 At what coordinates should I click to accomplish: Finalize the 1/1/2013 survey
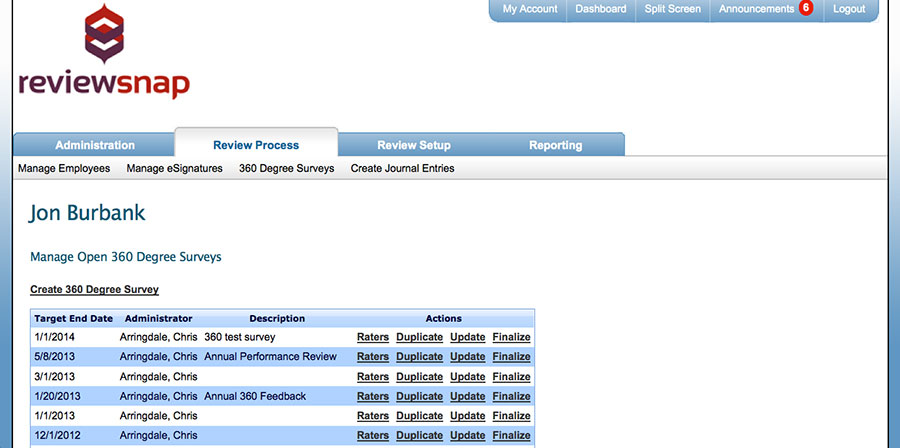[511, 416]
